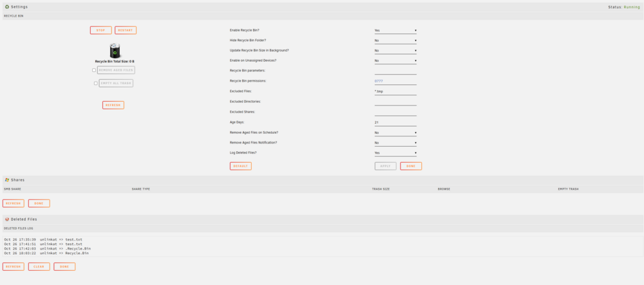
Task: Open Remove Aged Files on Schedule dropdown
Action: coord(395,133)
